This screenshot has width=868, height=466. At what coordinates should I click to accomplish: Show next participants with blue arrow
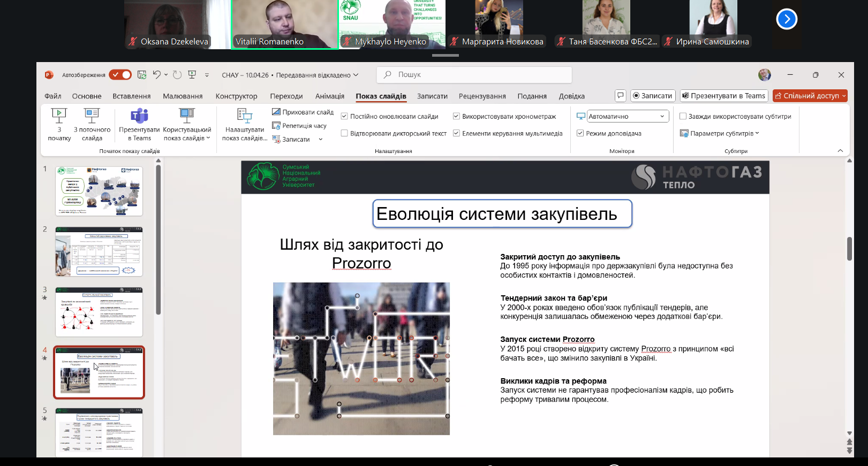click(x=786, y=19)
